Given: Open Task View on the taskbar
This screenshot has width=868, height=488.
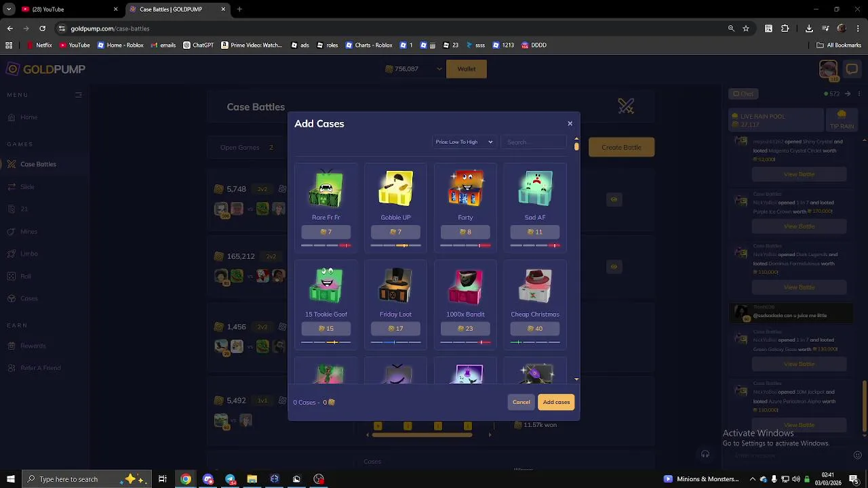Looking at the screenshot, I should pyautogui.click(x=163, y=479).
